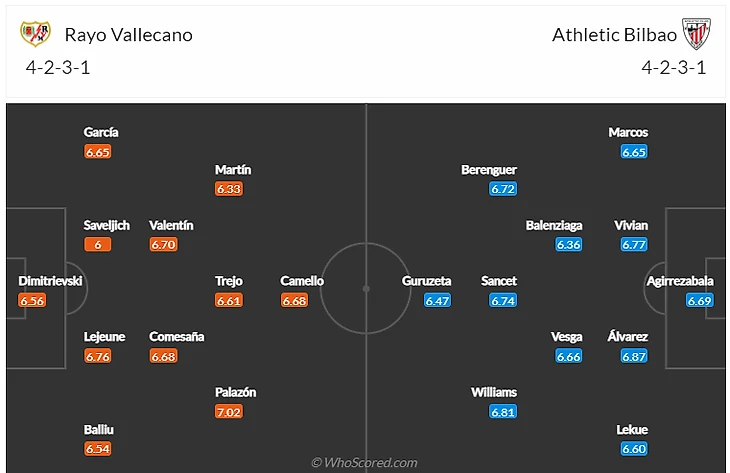Click goalkeeper Agirrezabala's 6.69 rating

tap(699, 300)
